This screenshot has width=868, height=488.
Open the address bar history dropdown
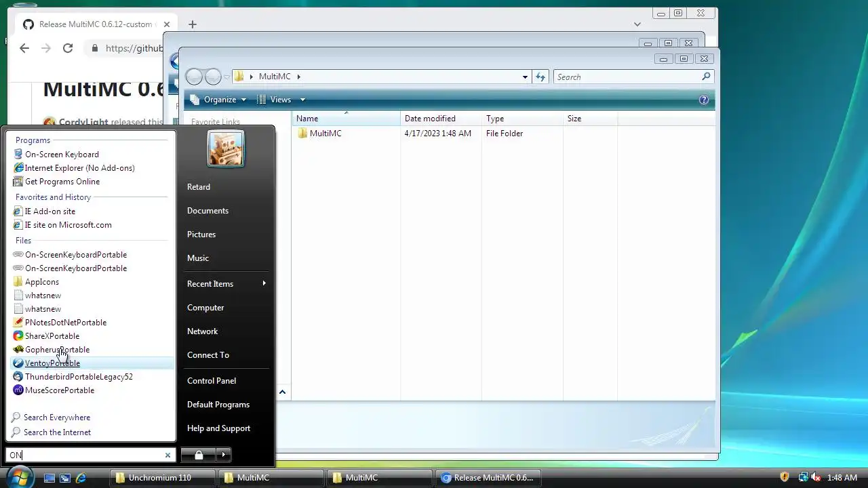[x=525, y=77]
